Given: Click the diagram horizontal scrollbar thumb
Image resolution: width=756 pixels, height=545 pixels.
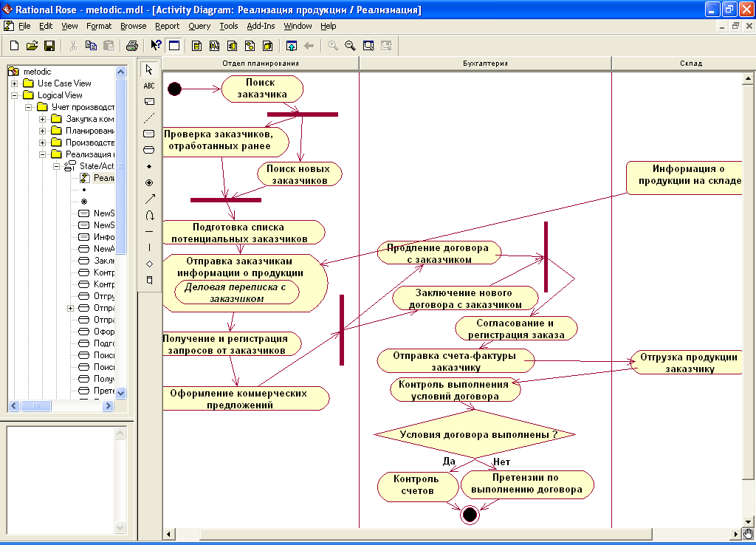Looking at the screenshot, I should (x=426, y=534).
